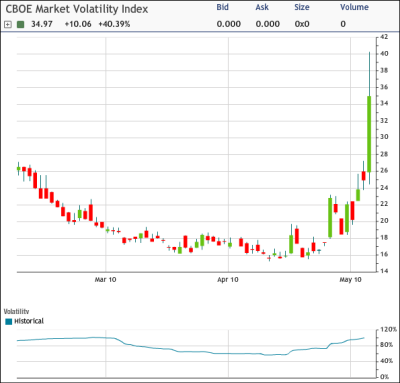Click the Historical legend label
The image size is (400, 383).
(x=29, y=321)
